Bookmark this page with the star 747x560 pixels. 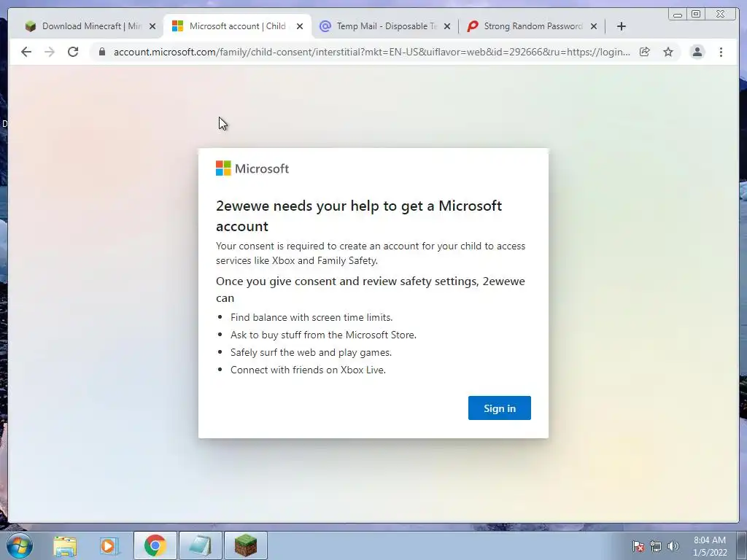click(x=668, y=52)
